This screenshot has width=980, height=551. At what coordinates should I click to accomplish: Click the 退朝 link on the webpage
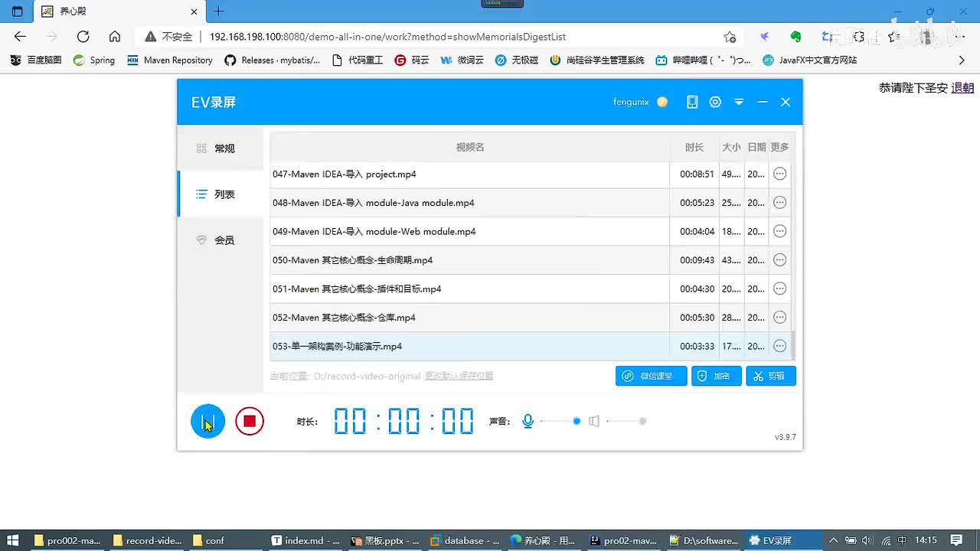(x=962, y=88)
